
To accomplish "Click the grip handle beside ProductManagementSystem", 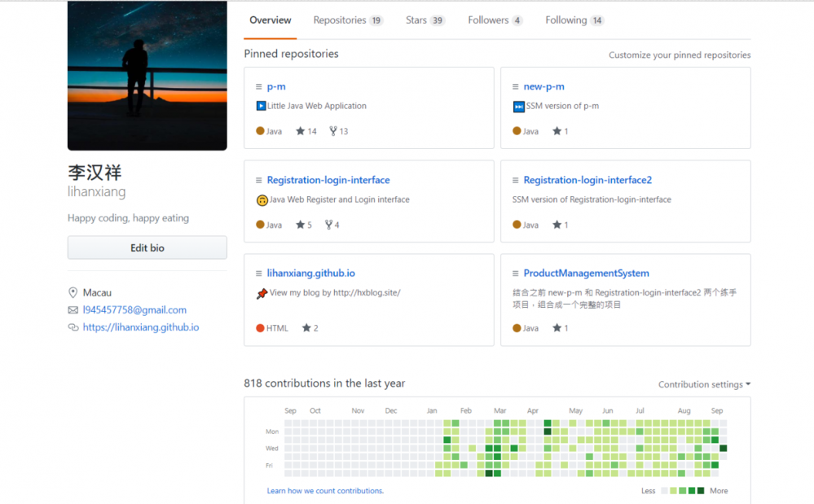I will [515, 274].
